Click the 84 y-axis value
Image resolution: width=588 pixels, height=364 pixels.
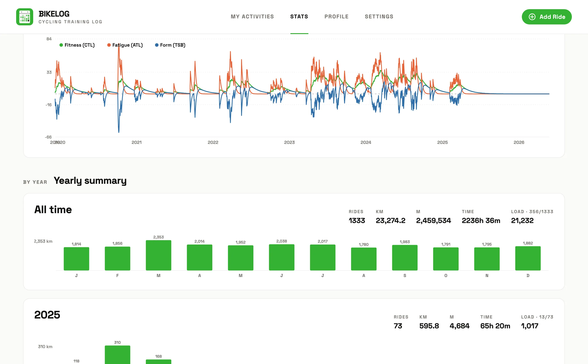(49, 39)
